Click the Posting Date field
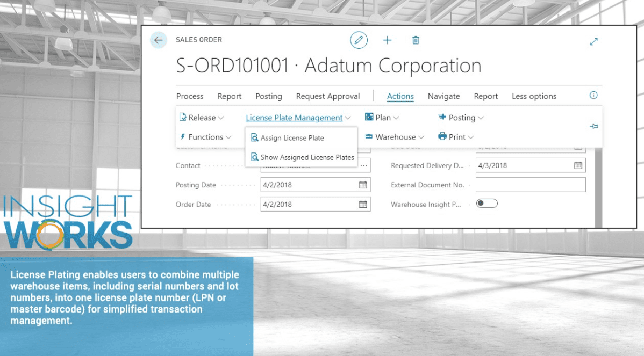 coord(316,185)
